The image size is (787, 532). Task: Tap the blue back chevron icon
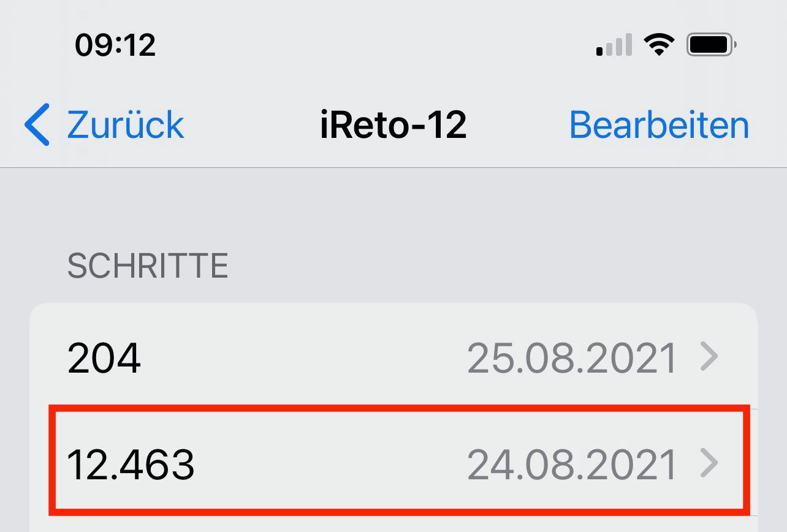[x=37, y=124]
